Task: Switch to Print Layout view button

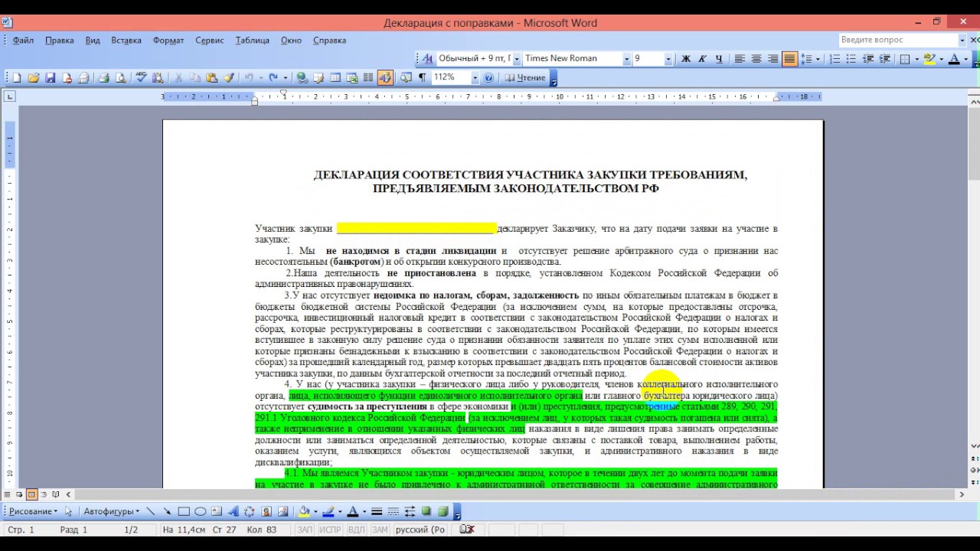Action: click(x=31, y=494)
